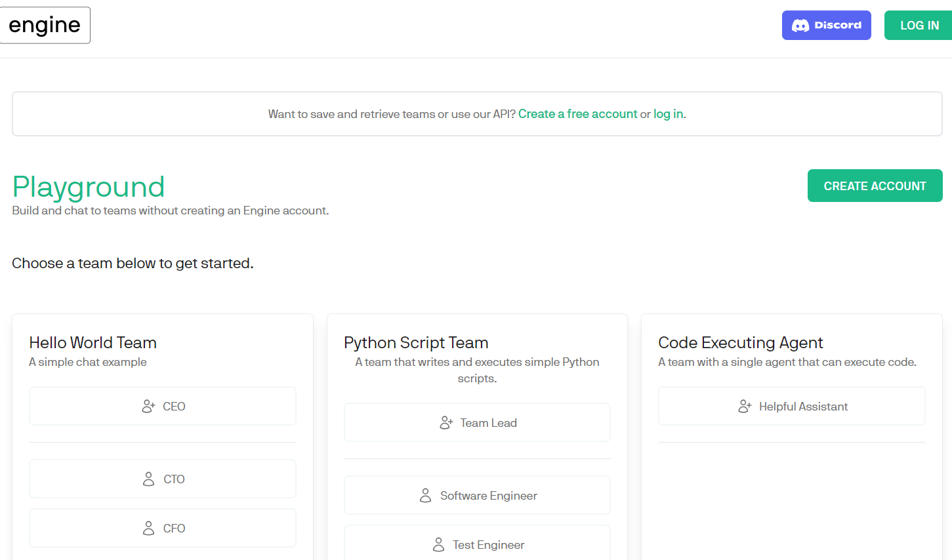Select the Python Script Team card title
Image resolution: width=952 pixels, height=560 pixels.
click(x=416, y=343)
